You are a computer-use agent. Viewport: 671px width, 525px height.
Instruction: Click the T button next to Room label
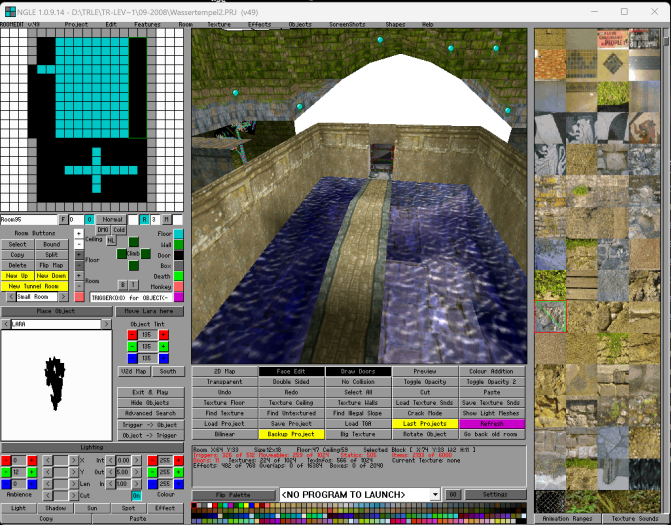133,285
